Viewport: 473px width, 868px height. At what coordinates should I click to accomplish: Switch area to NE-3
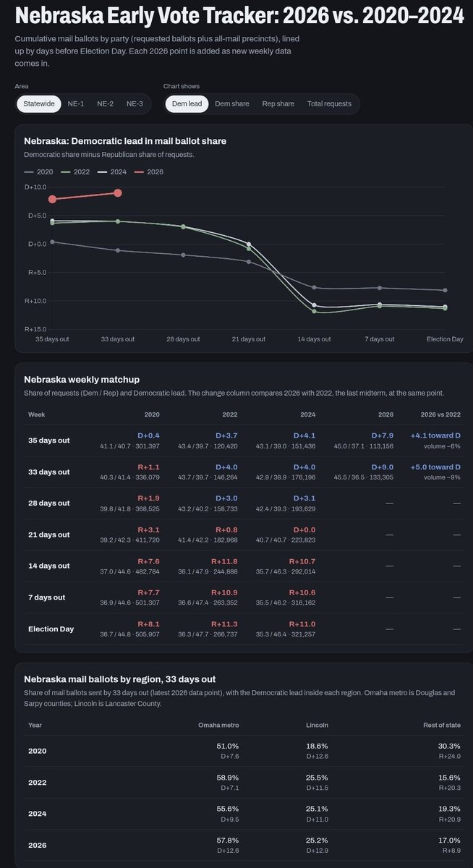[135, 104]
